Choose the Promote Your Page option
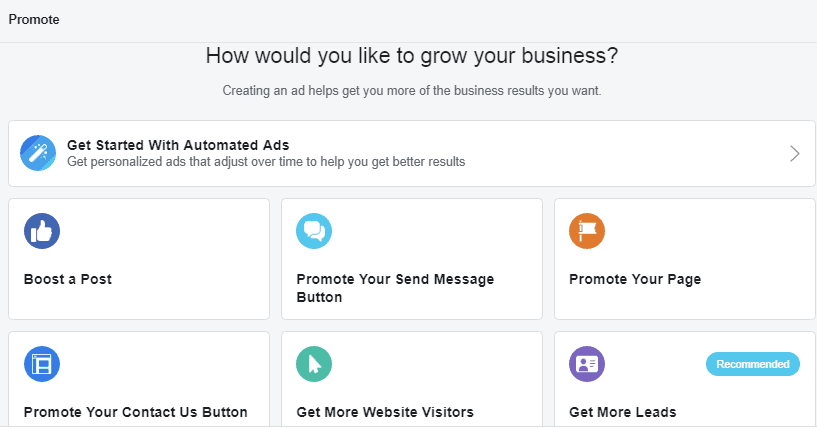 [635, 279]
